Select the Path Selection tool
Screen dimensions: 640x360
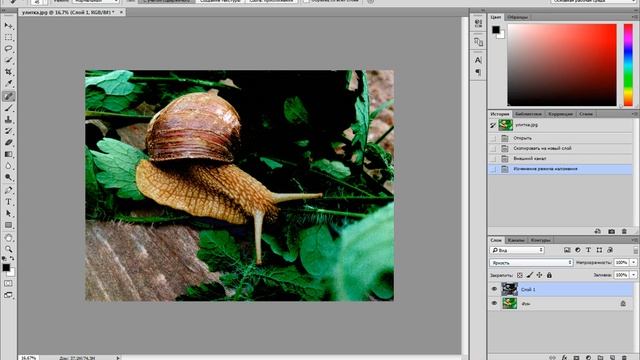8,213
